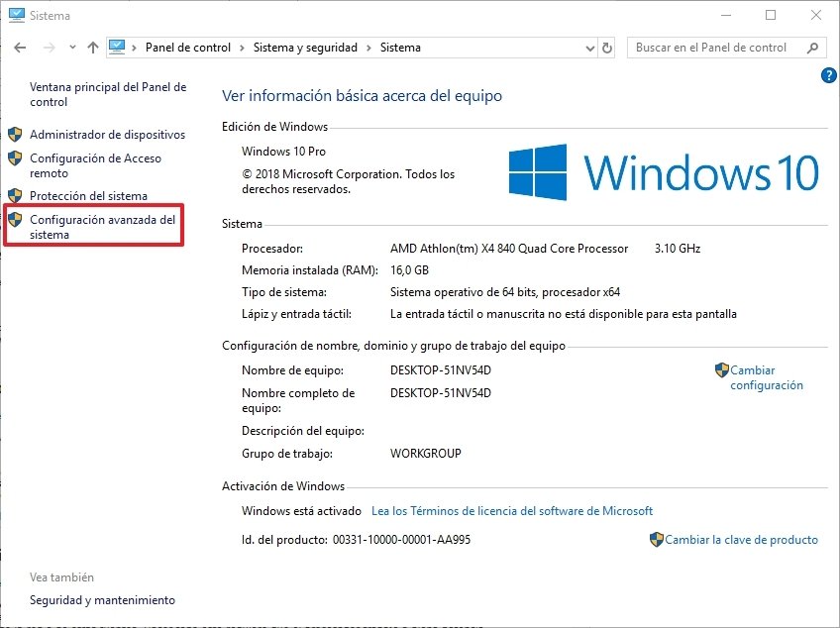The image size is (840, 628).
Task: Minimize the Sistema window
Action: [x=726, y=15]
